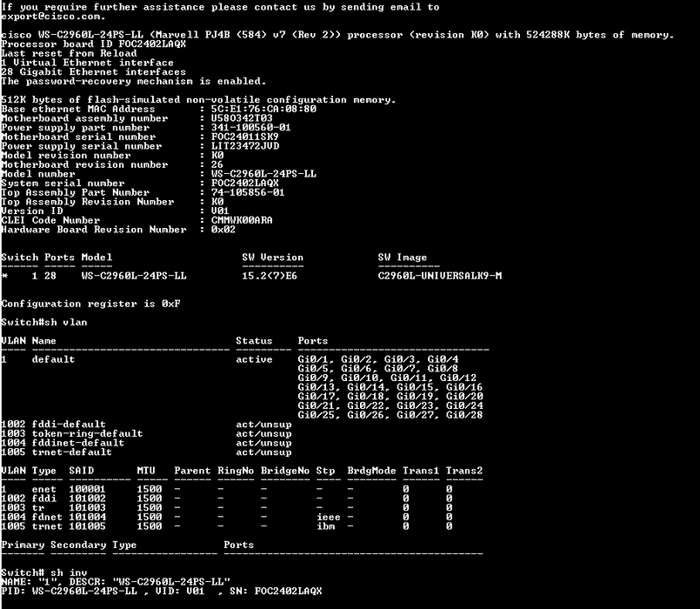This screenshot has height=609, width=700.
Task: Click the 'SW Image' column header
Action: tap(403, 258)
